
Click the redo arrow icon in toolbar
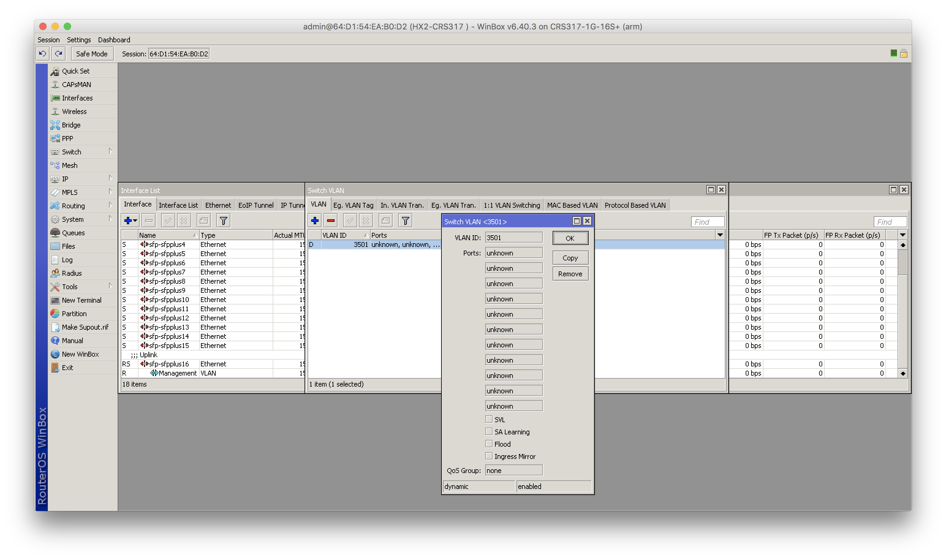[59, 54]
